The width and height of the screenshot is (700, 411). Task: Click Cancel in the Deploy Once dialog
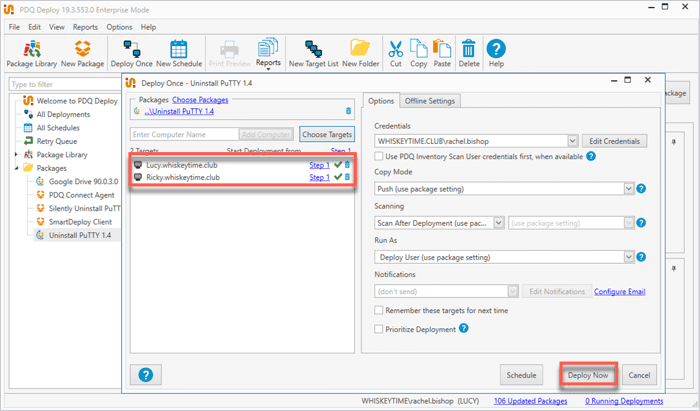click(x=639, y=375)
